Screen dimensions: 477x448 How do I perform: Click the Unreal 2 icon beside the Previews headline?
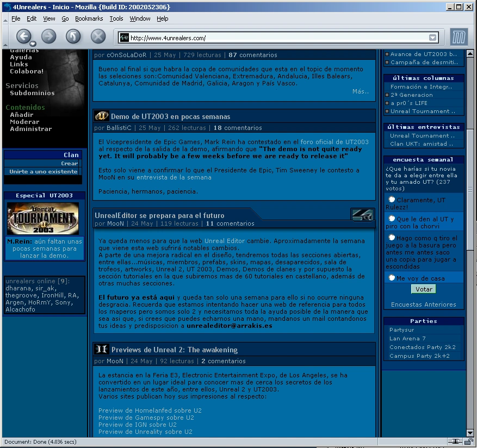[x=101, y=349]
